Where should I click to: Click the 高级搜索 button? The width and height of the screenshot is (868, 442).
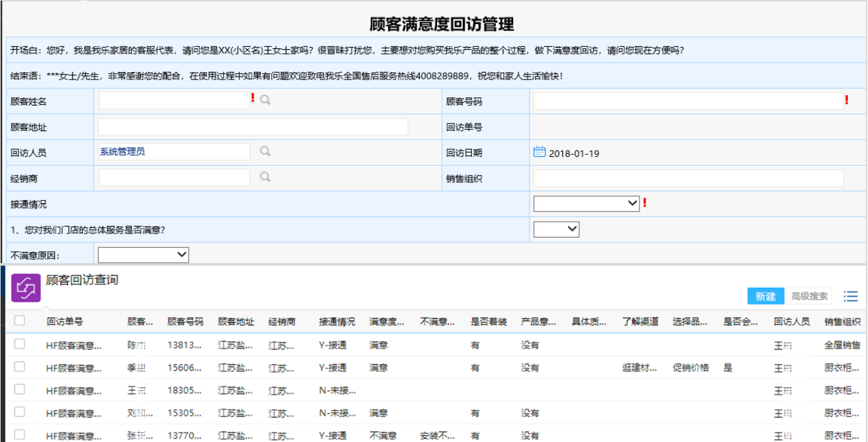click(x=809, y=296)
